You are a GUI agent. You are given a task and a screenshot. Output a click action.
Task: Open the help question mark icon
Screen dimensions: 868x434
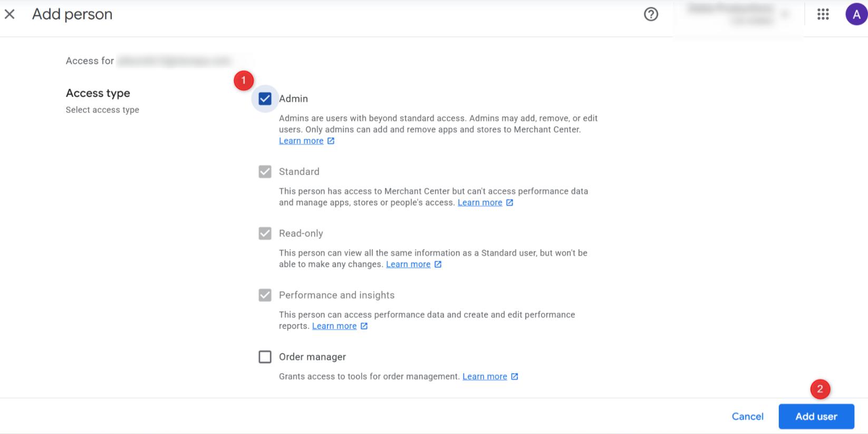(x=651, y=14)
